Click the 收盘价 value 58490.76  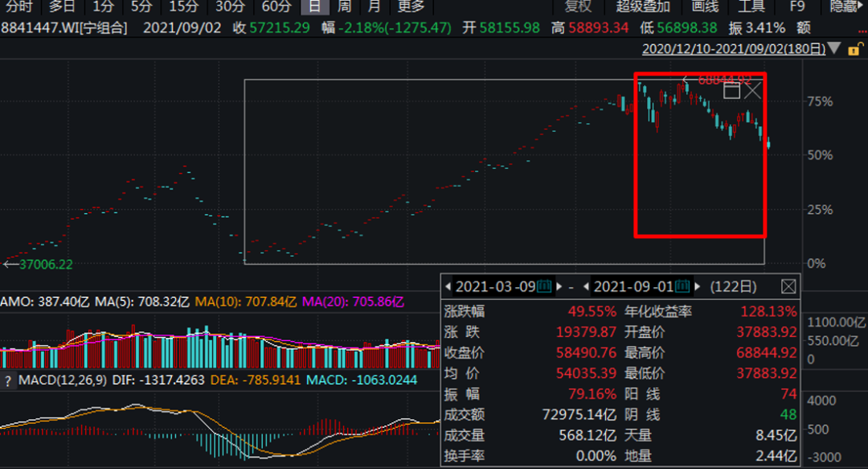click(586, 352)
